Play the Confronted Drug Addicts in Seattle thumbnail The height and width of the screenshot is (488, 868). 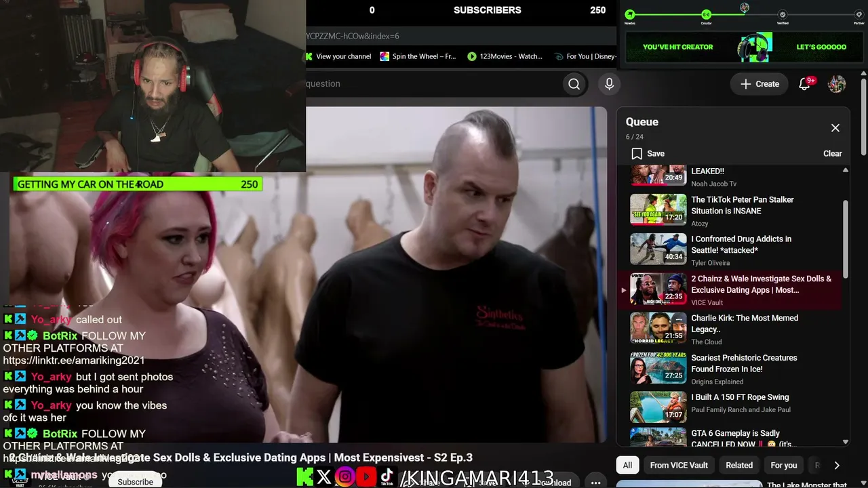(658, 250)
